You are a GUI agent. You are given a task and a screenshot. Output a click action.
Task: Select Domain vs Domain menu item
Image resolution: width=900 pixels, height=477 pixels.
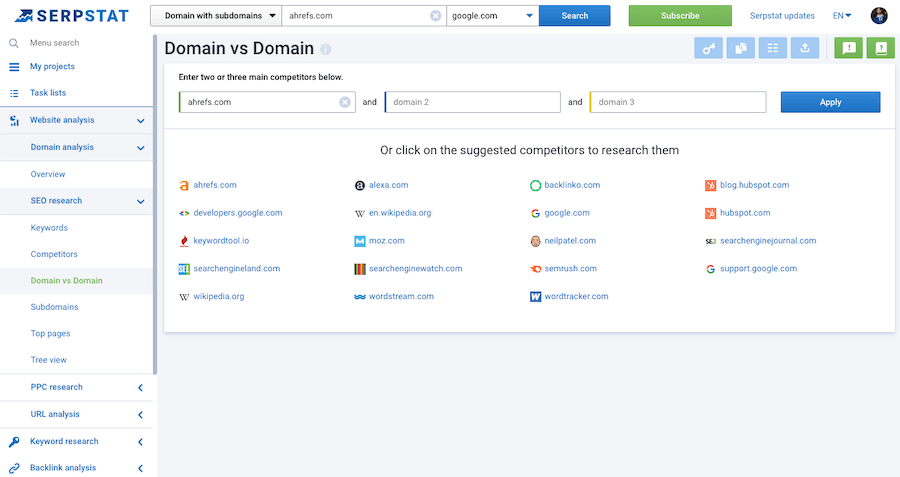click(67, 280)
